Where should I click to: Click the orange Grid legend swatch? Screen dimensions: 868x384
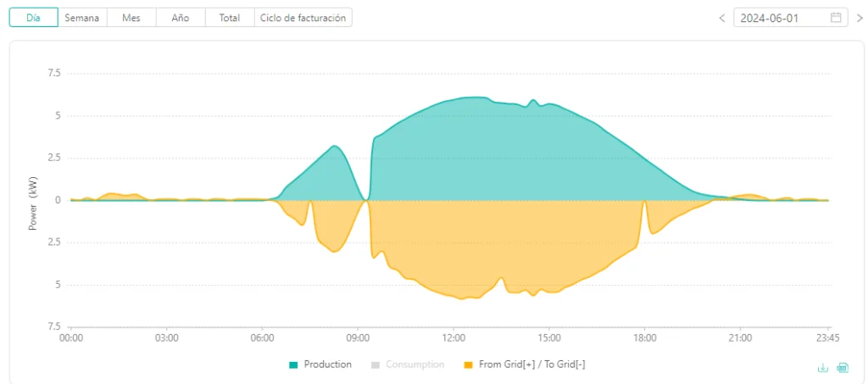(x=468, y=365)
